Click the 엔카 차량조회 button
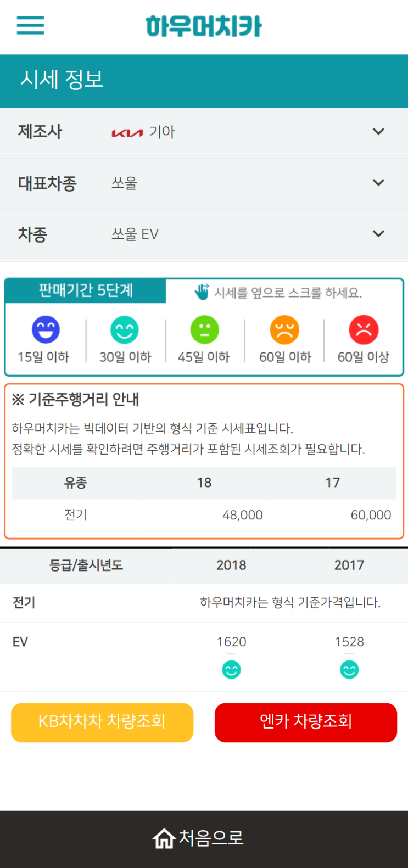The width and height of the screenshot is (408, 868). [306, 722]
